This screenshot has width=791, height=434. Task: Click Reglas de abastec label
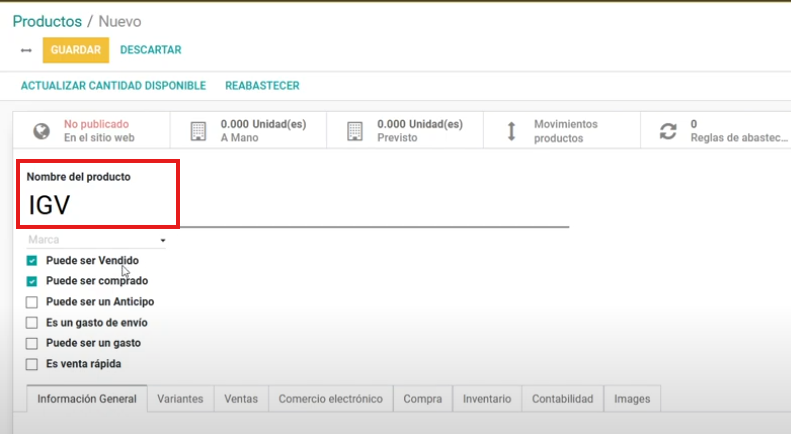pos(739,138)
